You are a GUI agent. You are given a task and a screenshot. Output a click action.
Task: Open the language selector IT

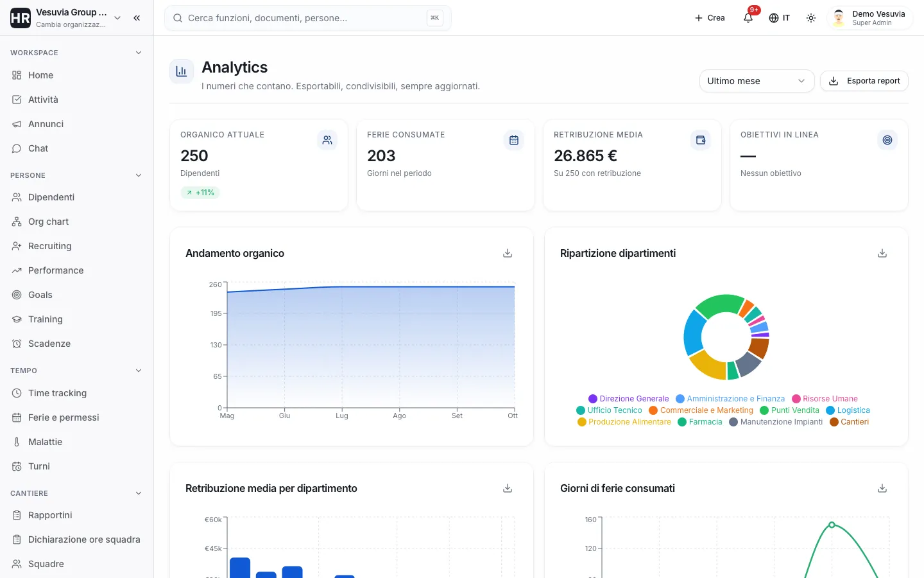[x=780, y=18]
